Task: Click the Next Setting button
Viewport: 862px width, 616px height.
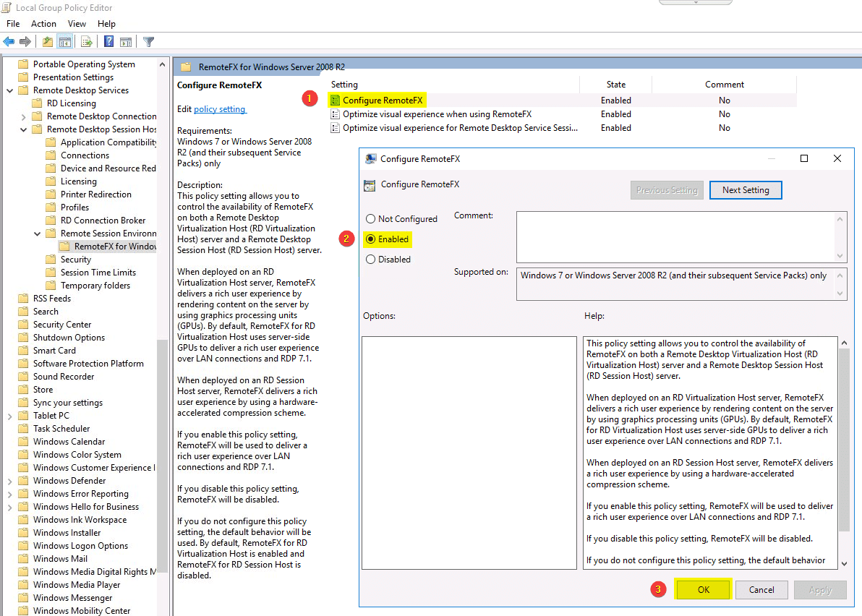Action: 746,189
